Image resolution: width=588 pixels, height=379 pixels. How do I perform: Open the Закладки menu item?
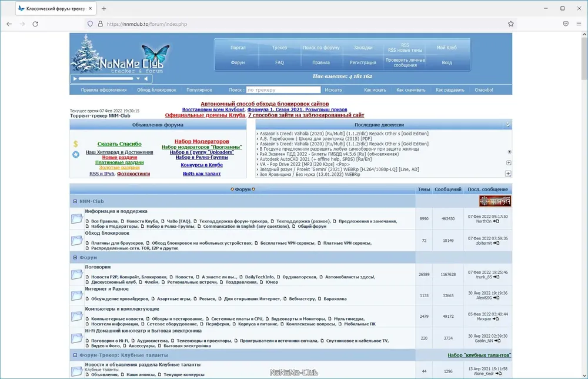pyautogui.click(x=363, y=48)
